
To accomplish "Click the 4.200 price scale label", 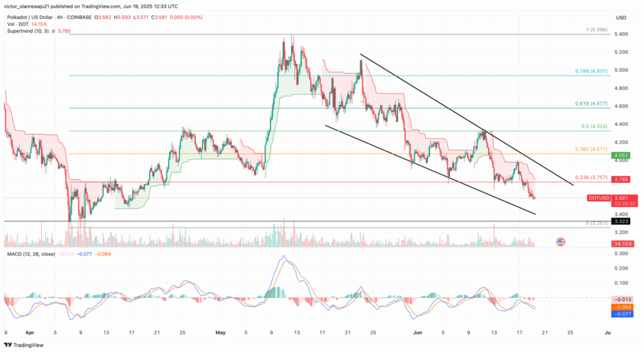I will tap(621, 142).
